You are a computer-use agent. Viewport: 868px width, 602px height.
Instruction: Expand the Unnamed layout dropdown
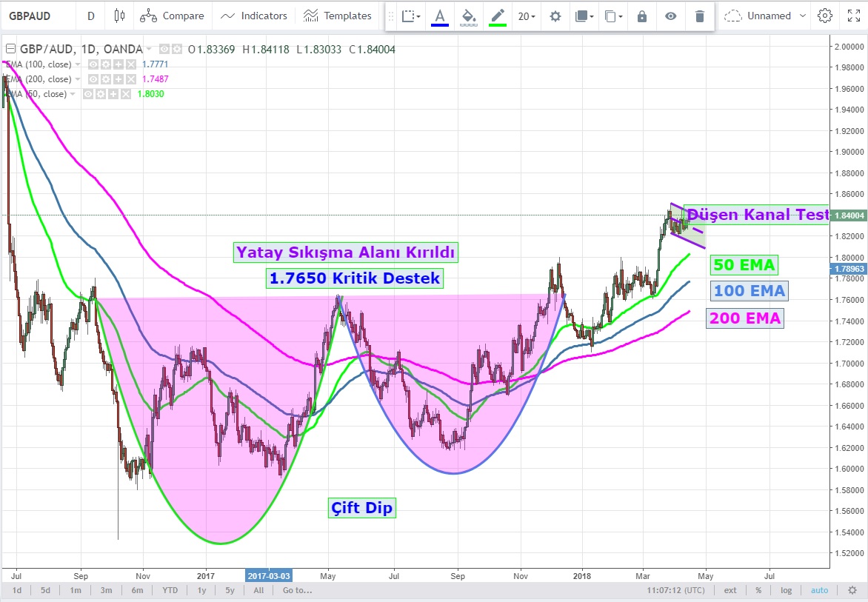point(758,16)
